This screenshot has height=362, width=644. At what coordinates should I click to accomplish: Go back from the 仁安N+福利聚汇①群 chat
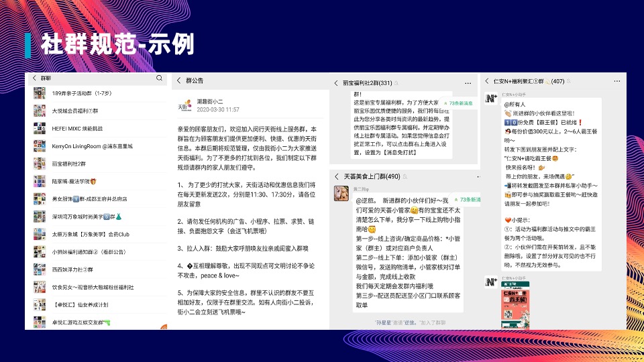point(487,81)
